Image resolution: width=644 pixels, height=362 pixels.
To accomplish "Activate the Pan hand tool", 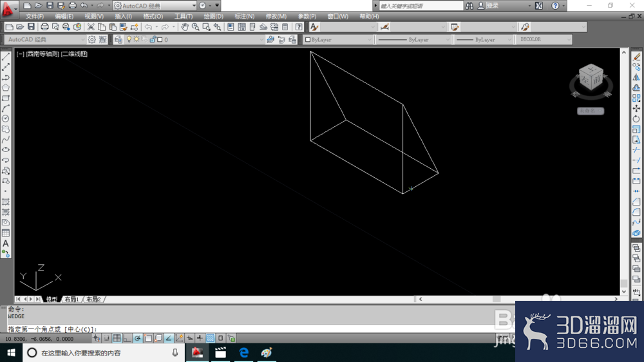I will 185,27.
